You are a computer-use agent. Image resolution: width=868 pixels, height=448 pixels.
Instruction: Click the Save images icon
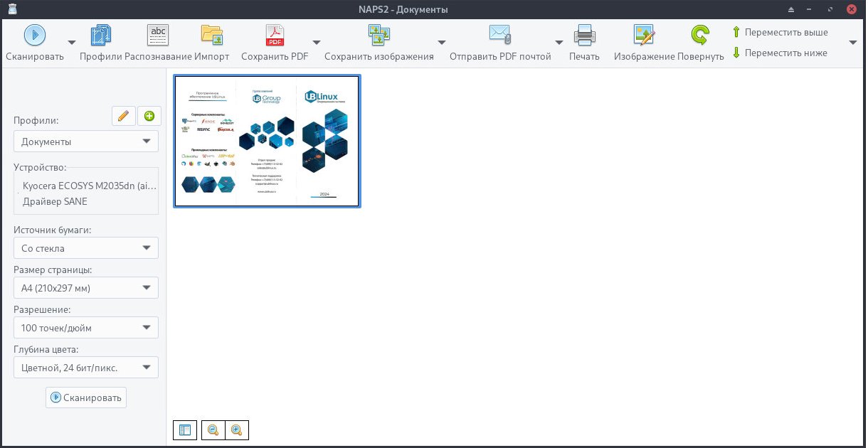tap(379, 35)
